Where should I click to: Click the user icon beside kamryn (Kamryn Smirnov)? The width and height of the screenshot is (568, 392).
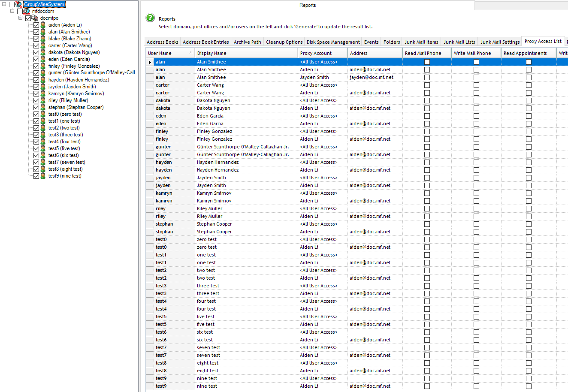(43, 93)
